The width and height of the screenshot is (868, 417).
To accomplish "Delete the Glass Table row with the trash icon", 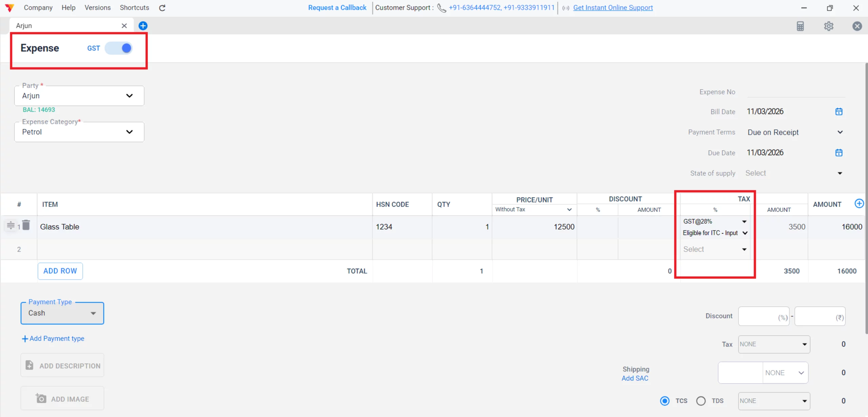I will [x=26, y=225].
